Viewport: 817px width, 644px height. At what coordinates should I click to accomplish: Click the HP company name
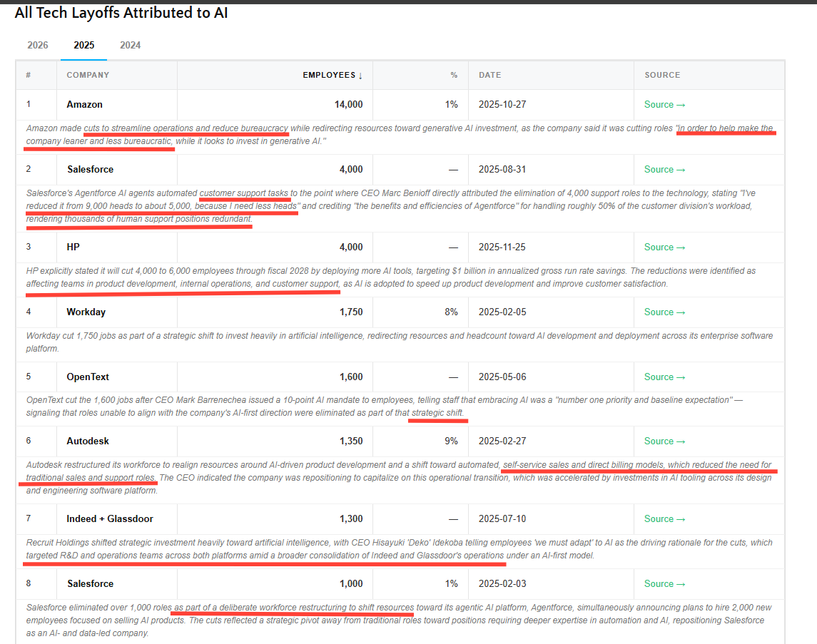click(73, 247)
